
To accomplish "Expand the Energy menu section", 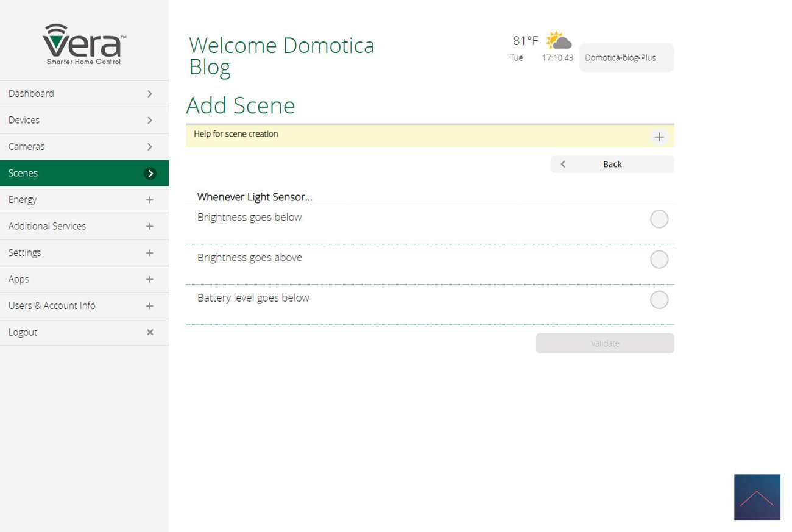I will [150, 200].
